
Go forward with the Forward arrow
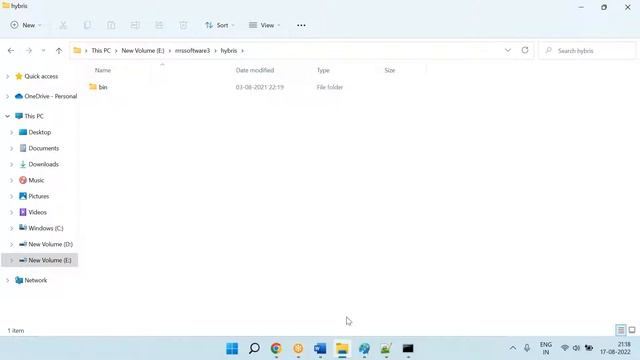coord(29,51)
